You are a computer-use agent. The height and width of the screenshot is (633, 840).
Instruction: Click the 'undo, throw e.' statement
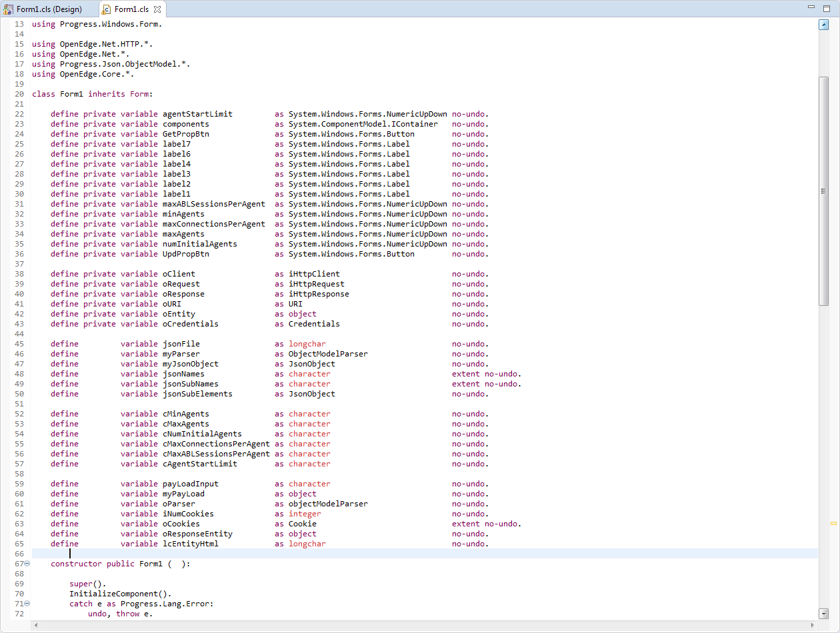point(121,614)
